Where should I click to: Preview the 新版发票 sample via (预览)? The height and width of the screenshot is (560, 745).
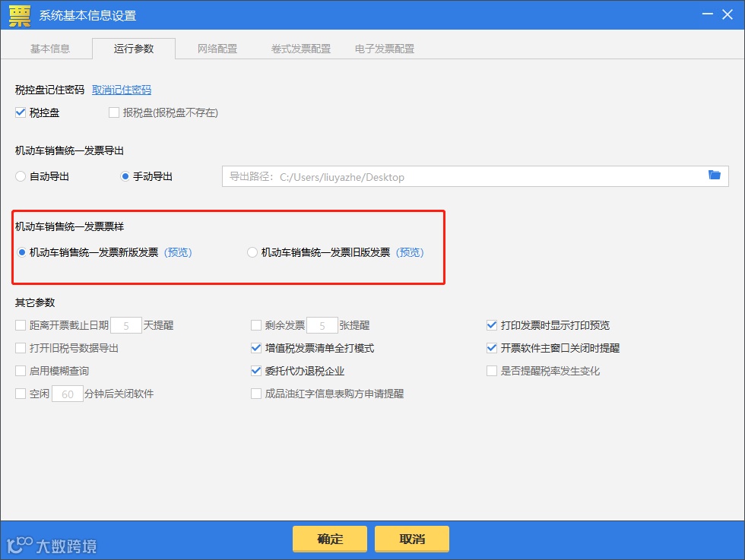pyautogui.click(x=178, y=252)
